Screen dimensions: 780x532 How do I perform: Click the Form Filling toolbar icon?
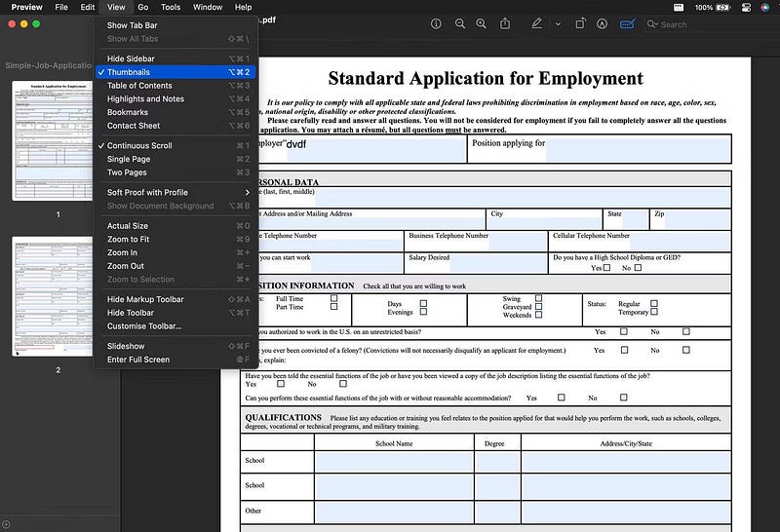pos(627,23)
